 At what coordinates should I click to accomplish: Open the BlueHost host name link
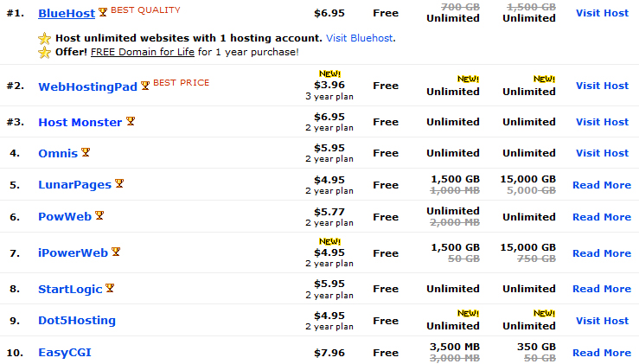click(x=67, y=14)
